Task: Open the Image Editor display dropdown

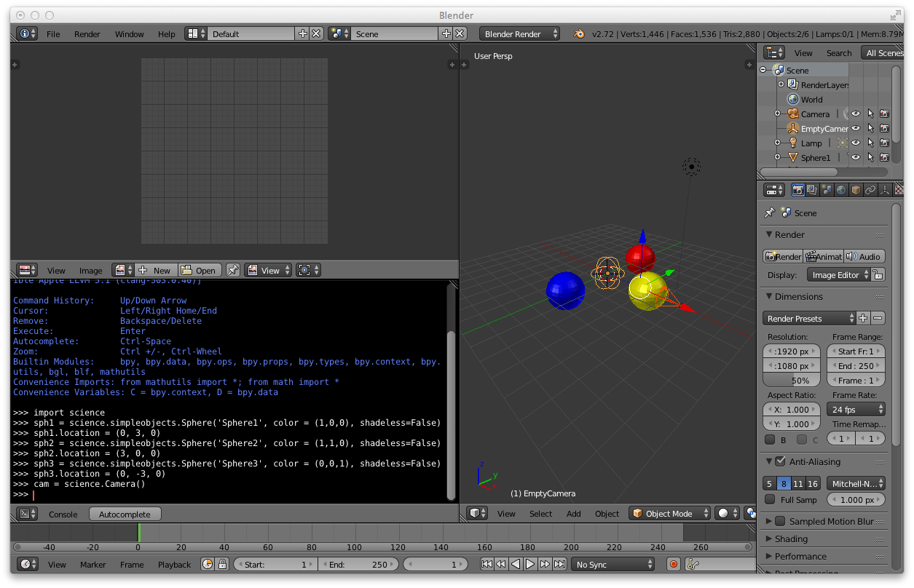Action: click(x=839, y=275)
